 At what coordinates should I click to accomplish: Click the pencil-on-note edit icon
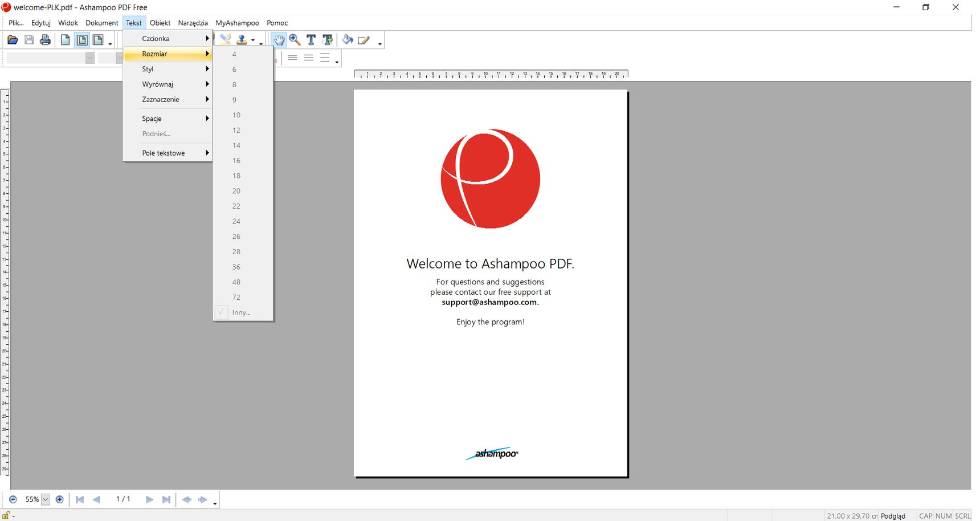pos(364,39)
